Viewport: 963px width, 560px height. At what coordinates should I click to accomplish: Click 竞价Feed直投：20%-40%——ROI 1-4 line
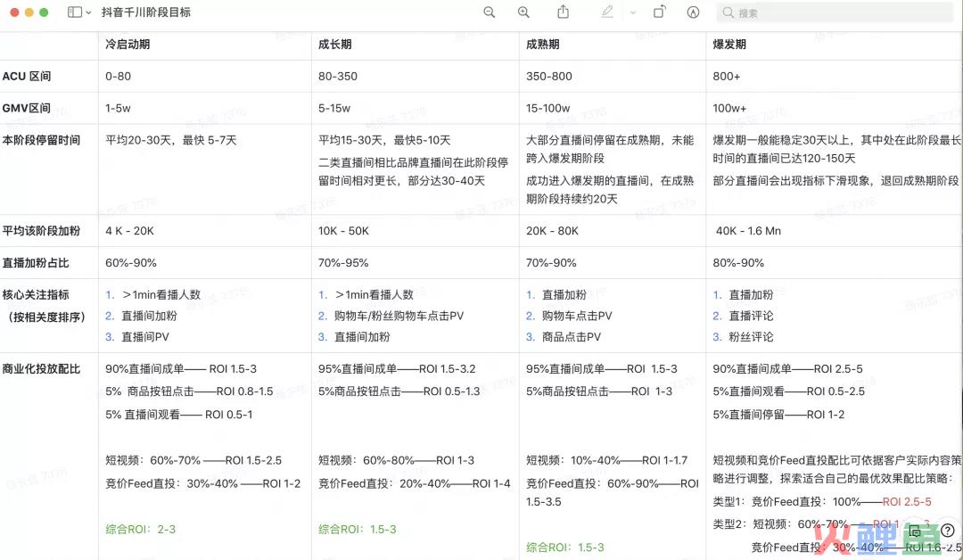tap(414, 483)
